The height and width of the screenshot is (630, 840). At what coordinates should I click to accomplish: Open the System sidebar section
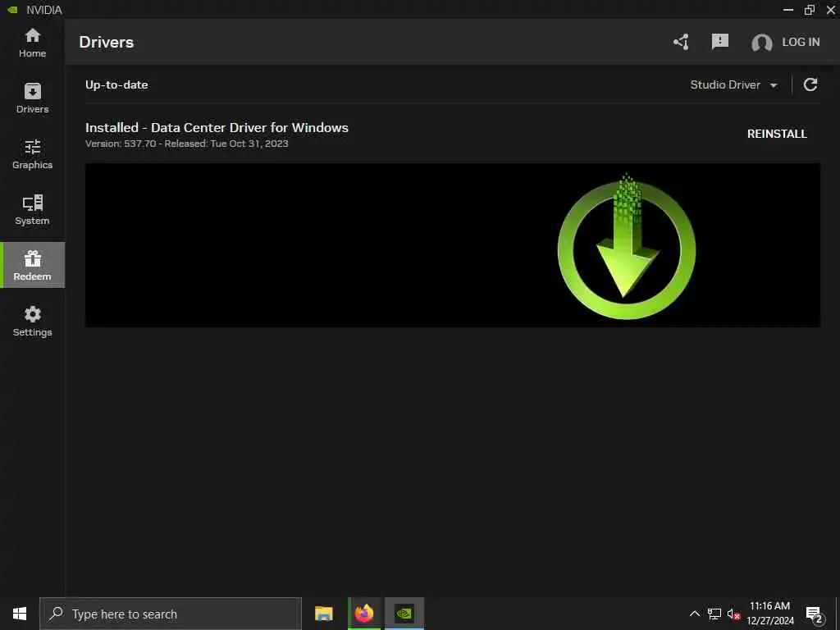click(32, 210)
